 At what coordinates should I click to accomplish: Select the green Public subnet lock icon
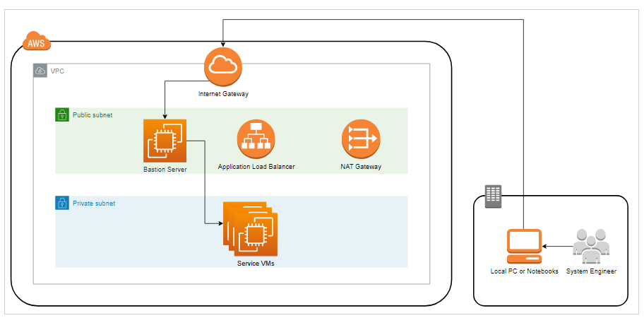(62, 114)
